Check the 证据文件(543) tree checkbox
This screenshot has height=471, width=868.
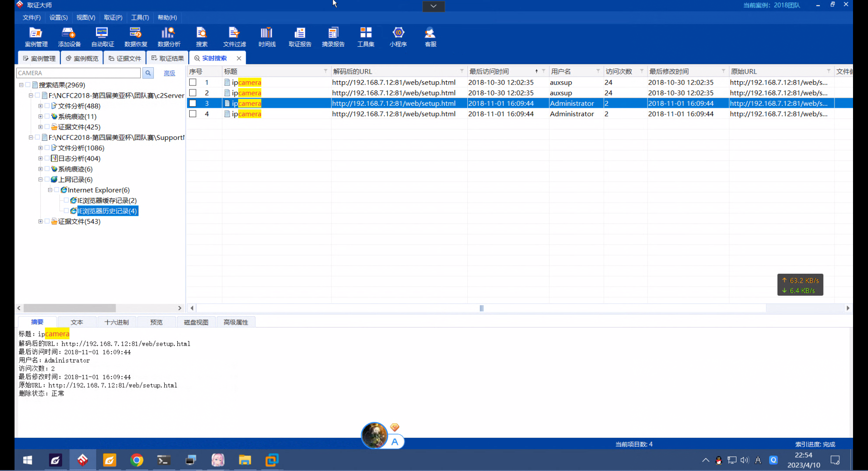(47, 221)
